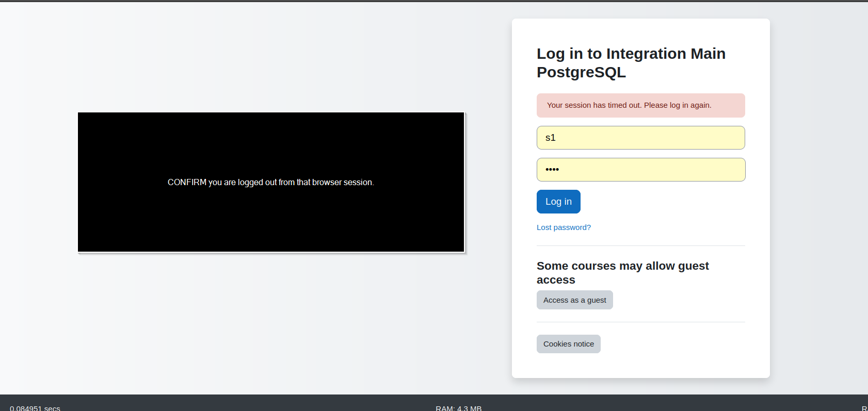
Task: Click the 'Log in to Integration Main PostgreSQL' heading
Action: pyautogui.click(x=631, y=63)
